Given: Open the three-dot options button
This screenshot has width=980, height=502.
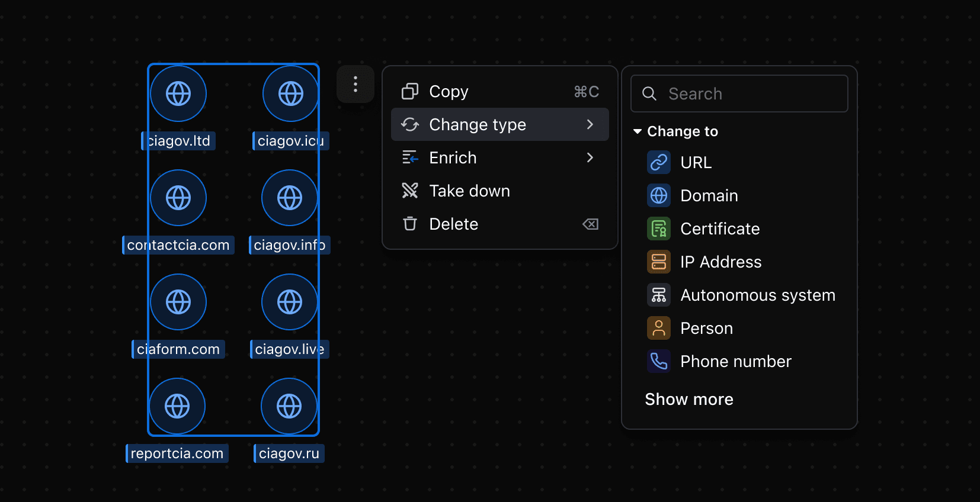Looking at the screenshot, I should click(x=356, y=84).
